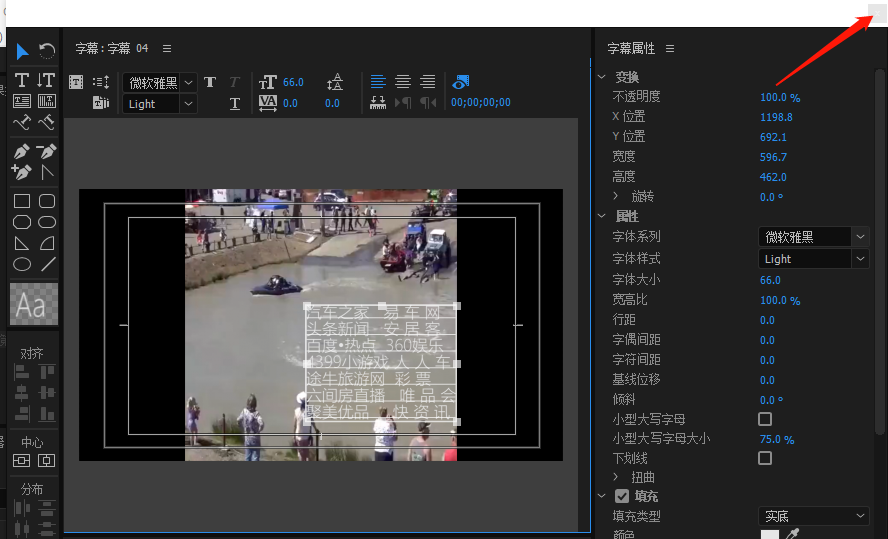Choose the horizontal Type tool
888x539 pixels.
[x=22, y=80]
